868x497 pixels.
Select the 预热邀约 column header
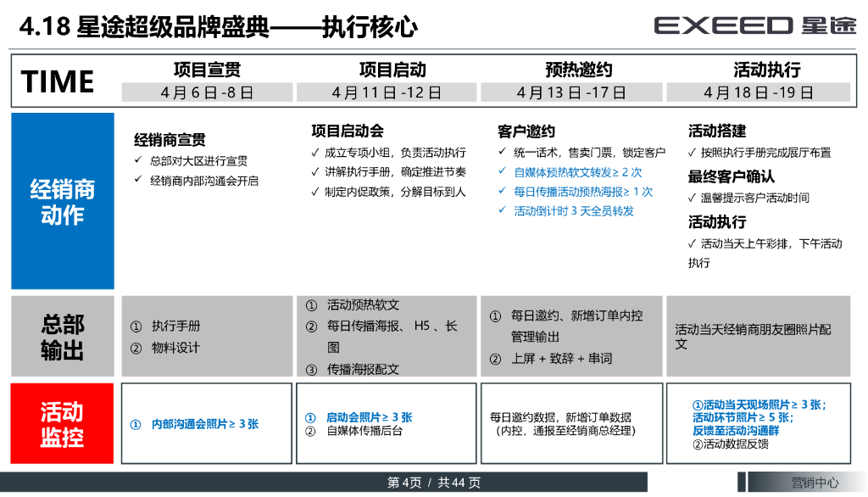578,70
